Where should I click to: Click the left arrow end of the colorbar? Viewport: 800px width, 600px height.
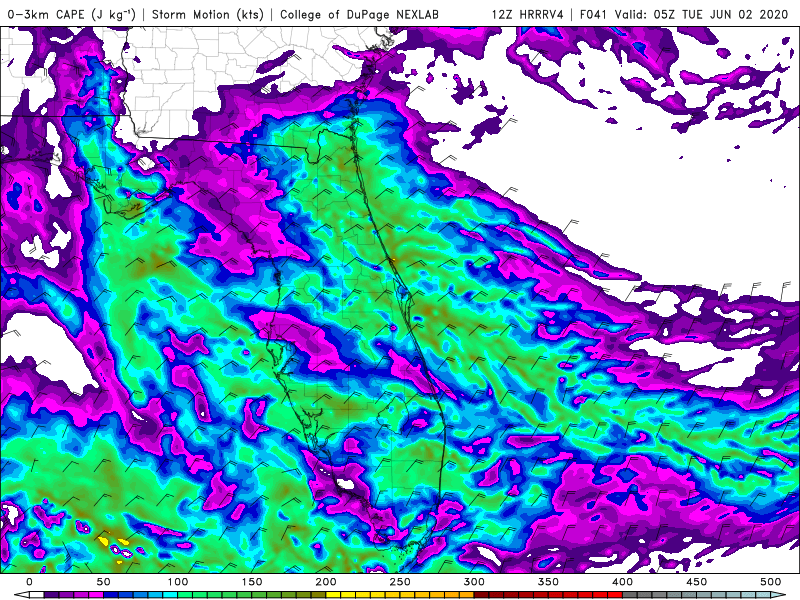coord(21,595)
